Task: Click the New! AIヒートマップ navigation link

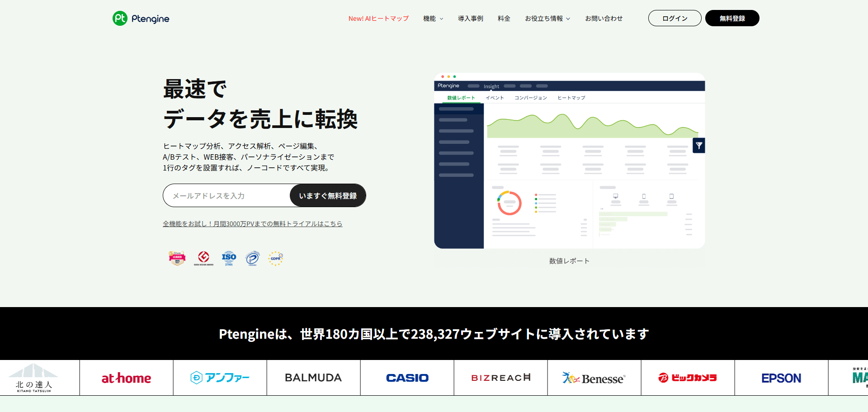Action: [x=378, y=19]
